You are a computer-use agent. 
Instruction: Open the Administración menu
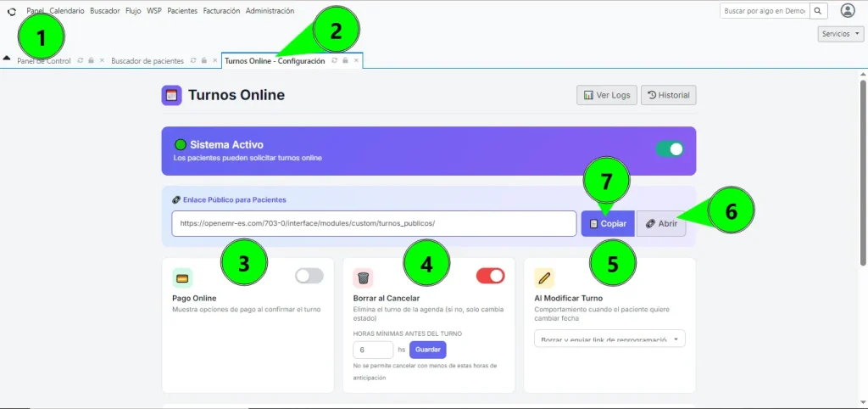tap(270, 10)
